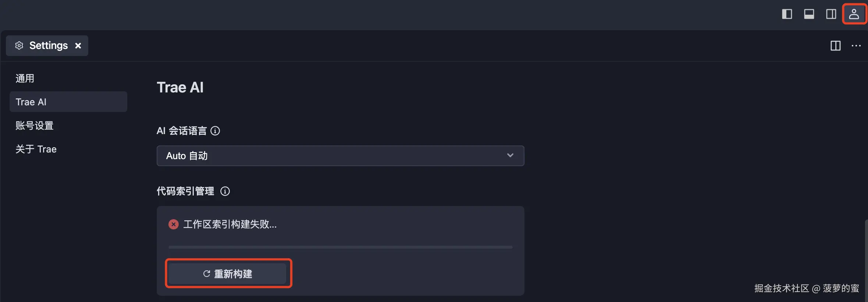Open the 账号设置 section
Screen dimensions: 868x302
point(35,126)
